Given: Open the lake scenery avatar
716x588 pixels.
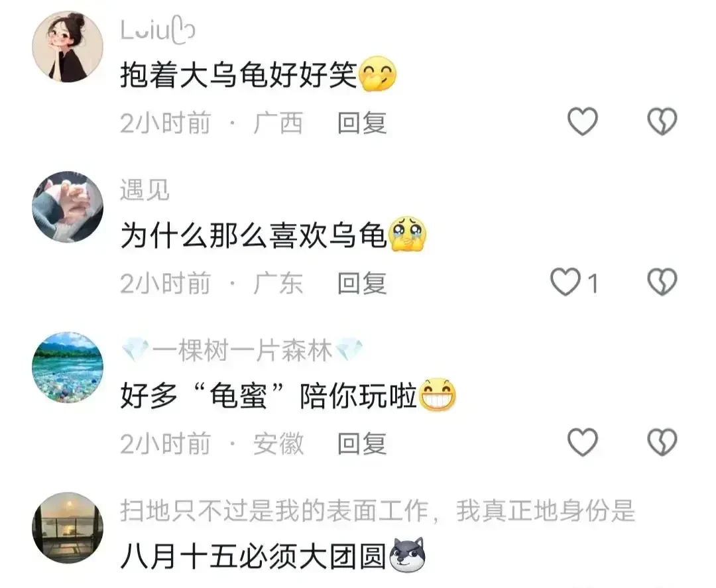Looking at the screenshot, I should coord(68,367).
